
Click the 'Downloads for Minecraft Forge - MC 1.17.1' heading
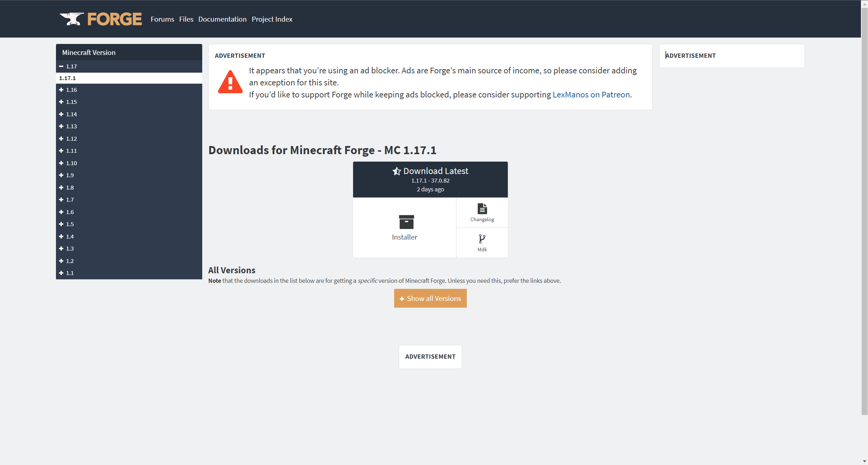(x=322, y=150)
